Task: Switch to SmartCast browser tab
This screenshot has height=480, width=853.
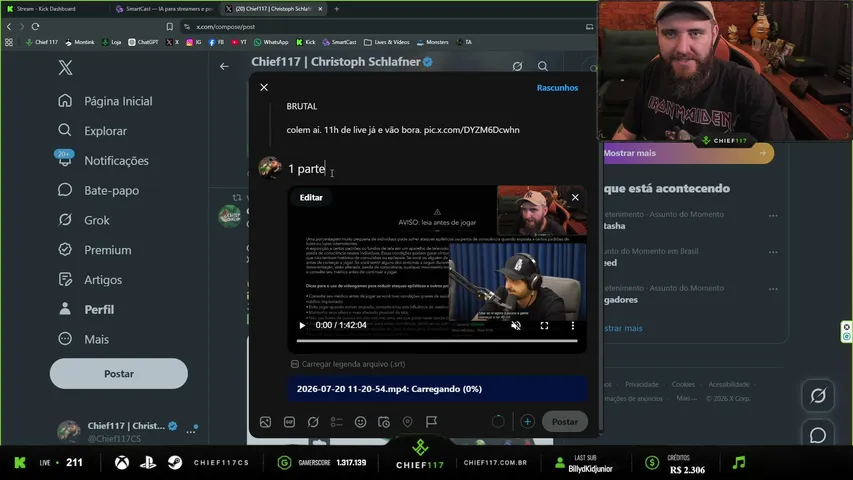Action: (164, 9)
